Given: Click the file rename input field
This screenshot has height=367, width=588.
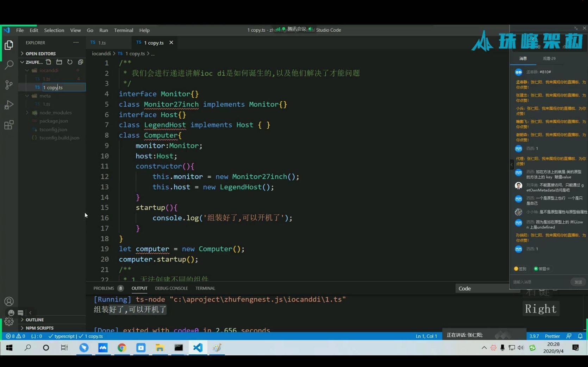Looking at the screenshot, I should (64, 87).
